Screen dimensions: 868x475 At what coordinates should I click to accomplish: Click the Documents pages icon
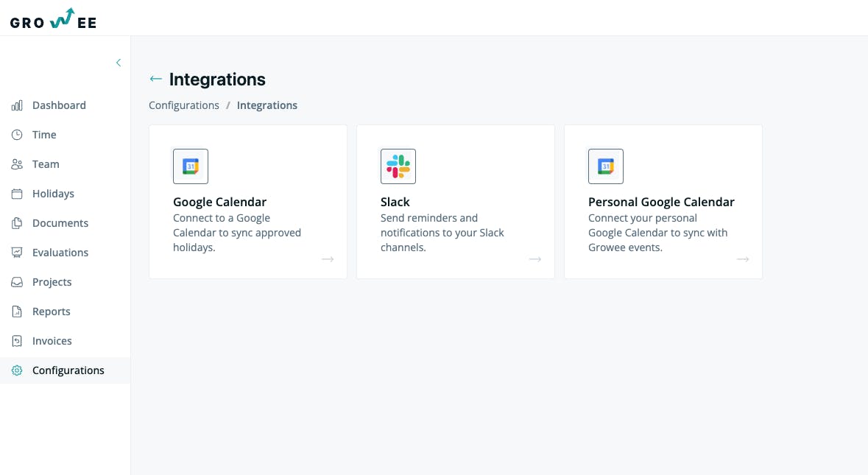[17, 223]
